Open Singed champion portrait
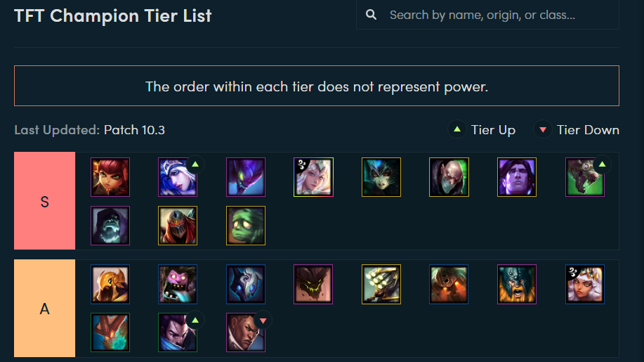This screenshot has width=644, height=362. (x=449, y=177)
